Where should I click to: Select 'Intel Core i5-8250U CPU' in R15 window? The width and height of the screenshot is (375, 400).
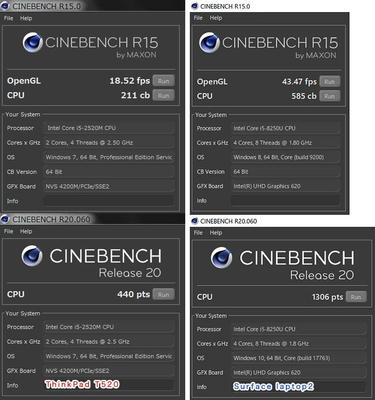tap(264, 128)
